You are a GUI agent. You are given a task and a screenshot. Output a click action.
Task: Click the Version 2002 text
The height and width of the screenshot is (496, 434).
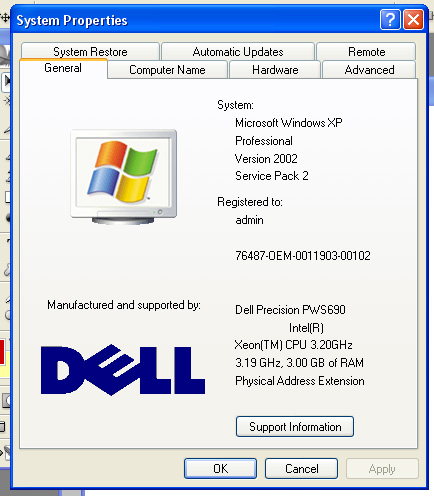pos(266,158)
